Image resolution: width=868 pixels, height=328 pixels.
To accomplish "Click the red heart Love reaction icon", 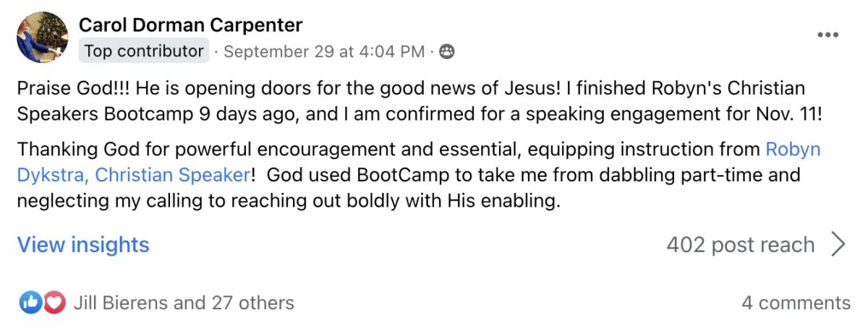I will pos(54,303).
